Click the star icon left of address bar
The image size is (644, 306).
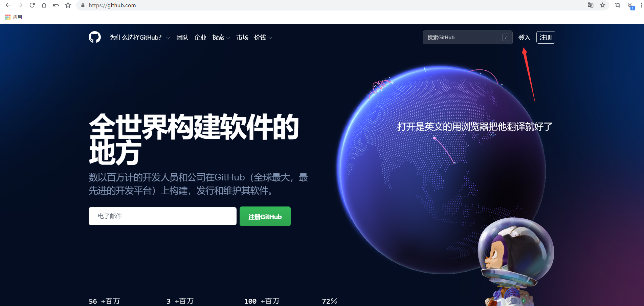pyautogui.click(x=68, y=5)
